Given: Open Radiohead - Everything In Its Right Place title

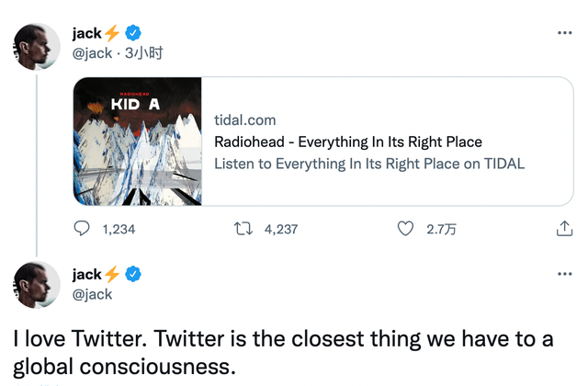Looking at the screenshot, I should click(347, 142).
